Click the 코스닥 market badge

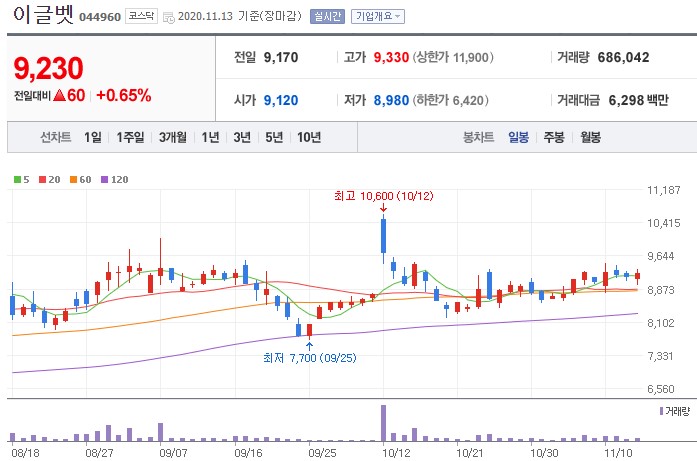pyautogui.click(x=141, y=16)
